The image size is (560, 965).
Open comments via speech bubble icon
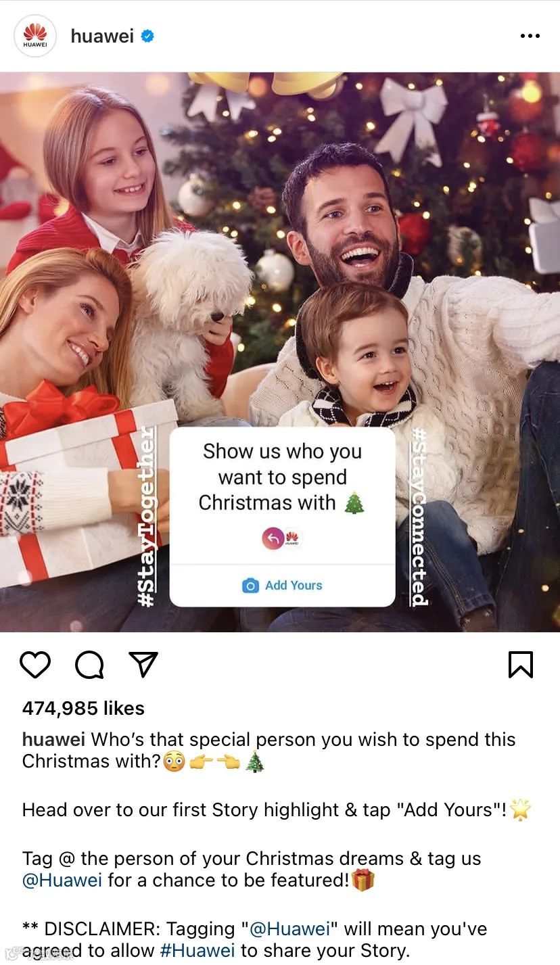pos(89,665)
